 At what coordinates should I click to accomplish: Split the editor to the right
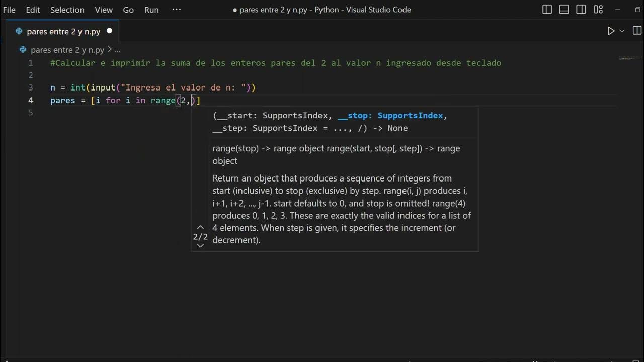pos(637,31)
